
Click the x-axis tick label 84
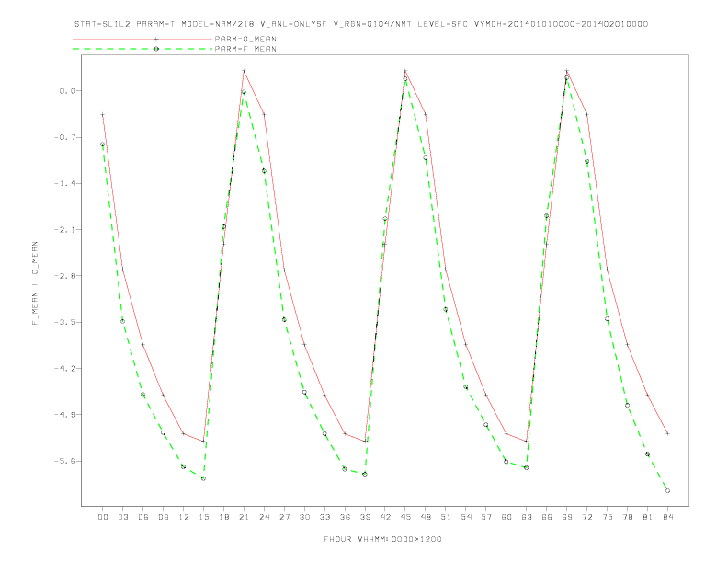click(668, 517)
